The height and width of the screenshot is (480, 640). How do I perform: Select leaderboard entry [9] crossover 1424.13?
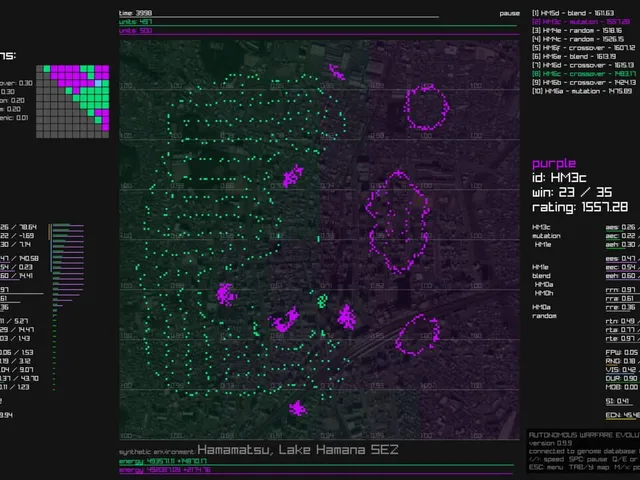[584, 82]
